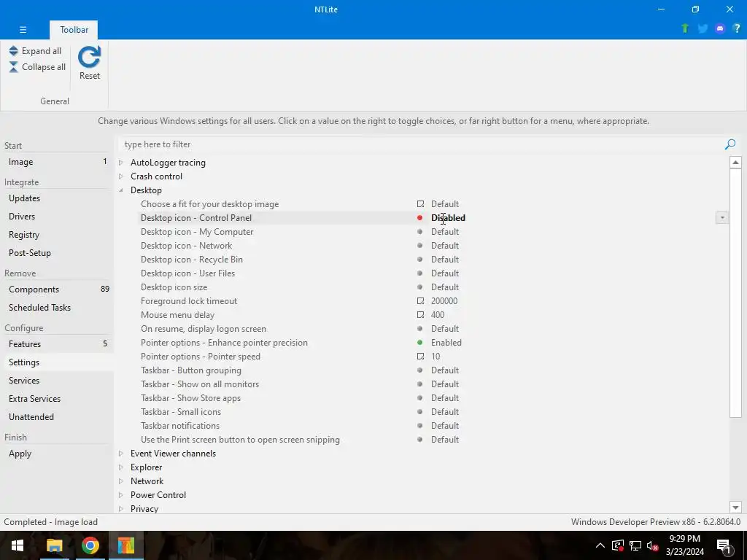Click the green update arrow icon

point(685,28)
